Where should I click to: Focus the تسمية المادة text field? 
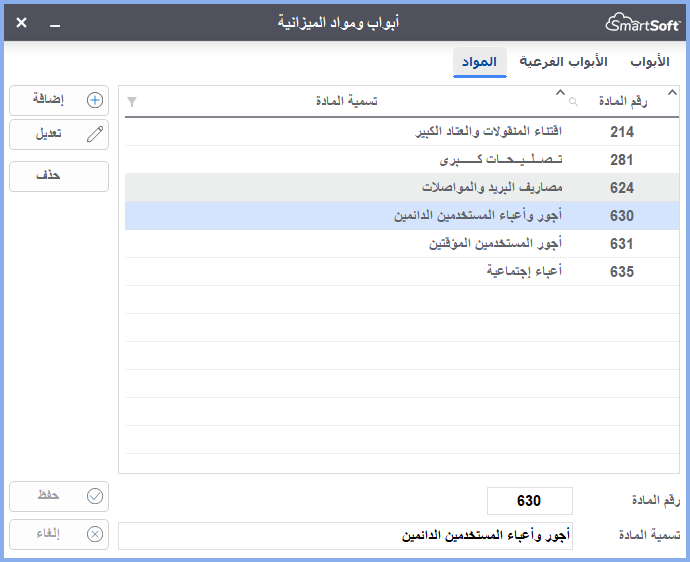[345, 536]
